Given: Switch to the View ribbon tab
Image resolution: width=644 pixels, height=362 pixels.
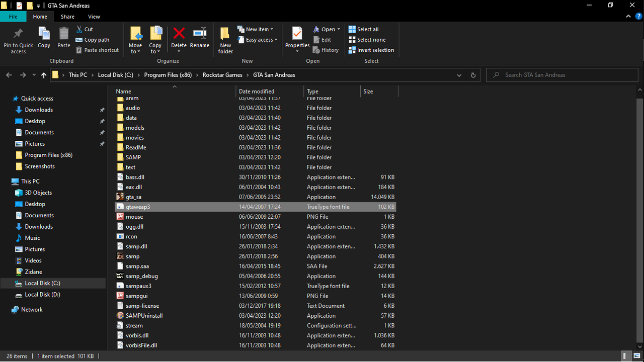Looking at the screenshot, I should pos(94,17).
